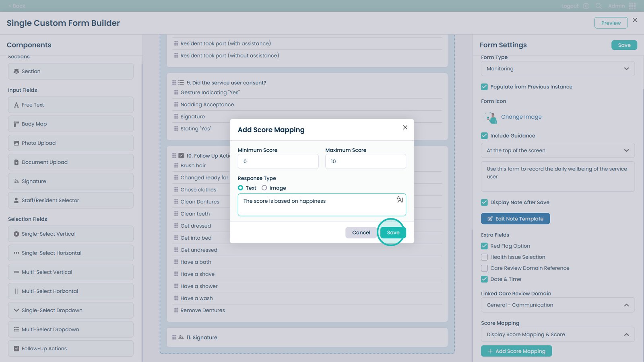
Task: Enable Health Issue Selection checkbox
Action: point(484,257)
